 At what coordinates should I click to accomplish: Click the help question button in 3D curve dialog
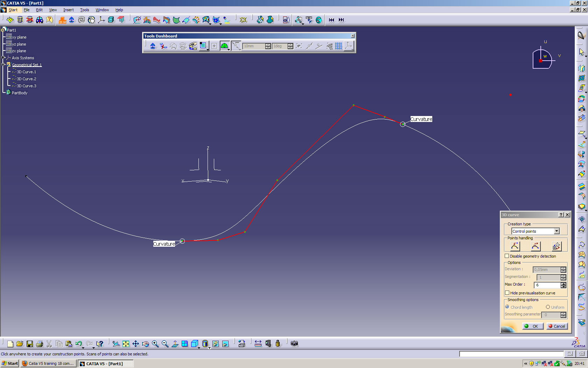(561, 215)
